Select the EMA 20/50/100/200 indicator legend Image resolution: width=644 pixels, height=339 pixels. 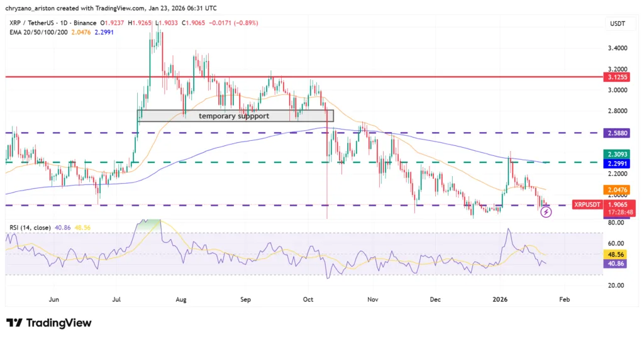(x=38, y=32)
